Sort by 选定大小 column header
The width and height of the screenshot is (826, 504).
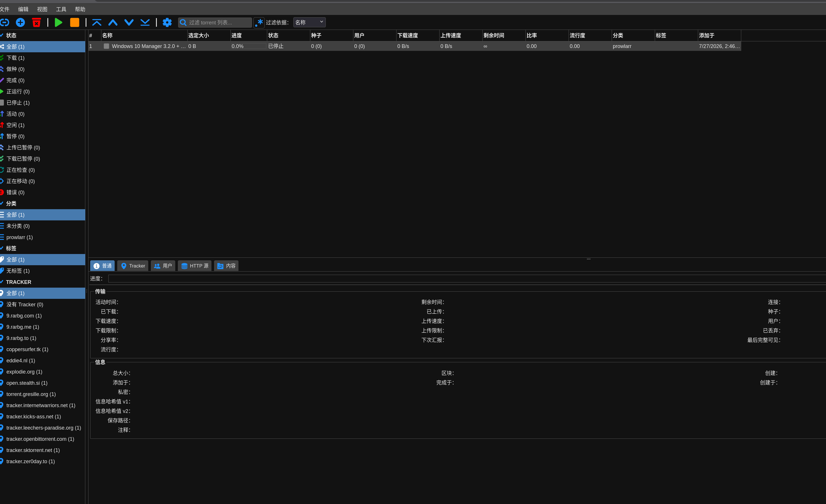click(209, 36)
